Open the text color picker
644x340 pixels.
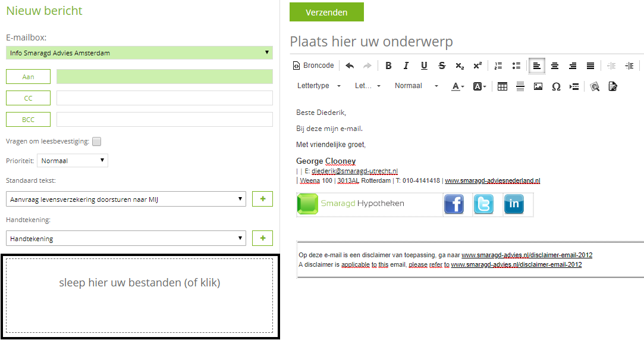click(457, 86)
